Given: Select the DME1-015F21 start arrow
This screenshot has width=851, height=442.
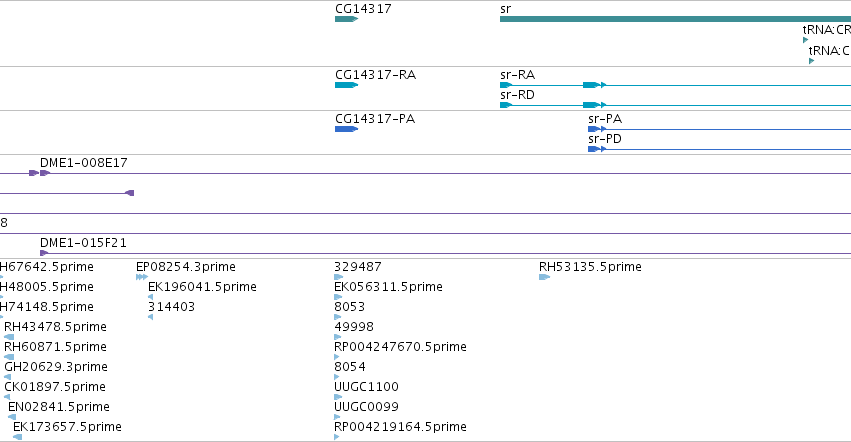Looking at the screenshot, I should (x=44, y=253).
